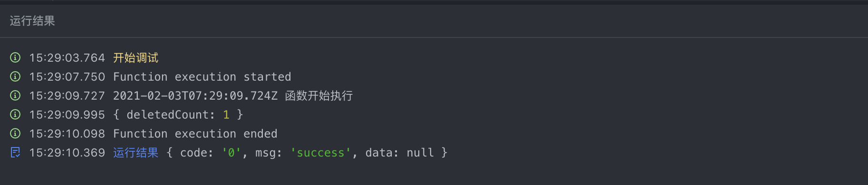
Task: Click the 15:29:03.764 timestamp
Action: [x=67, y=58]
